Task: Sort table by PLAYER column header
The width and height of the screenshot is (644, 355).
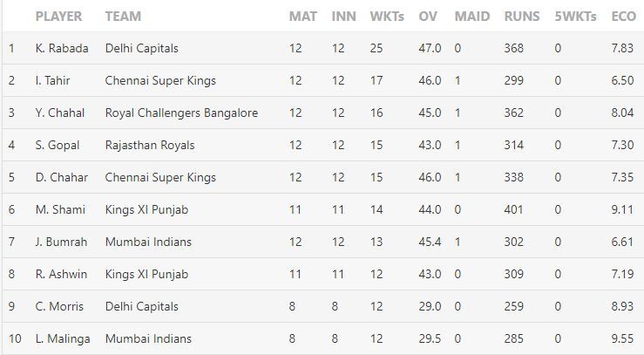Action: [58, 17]
